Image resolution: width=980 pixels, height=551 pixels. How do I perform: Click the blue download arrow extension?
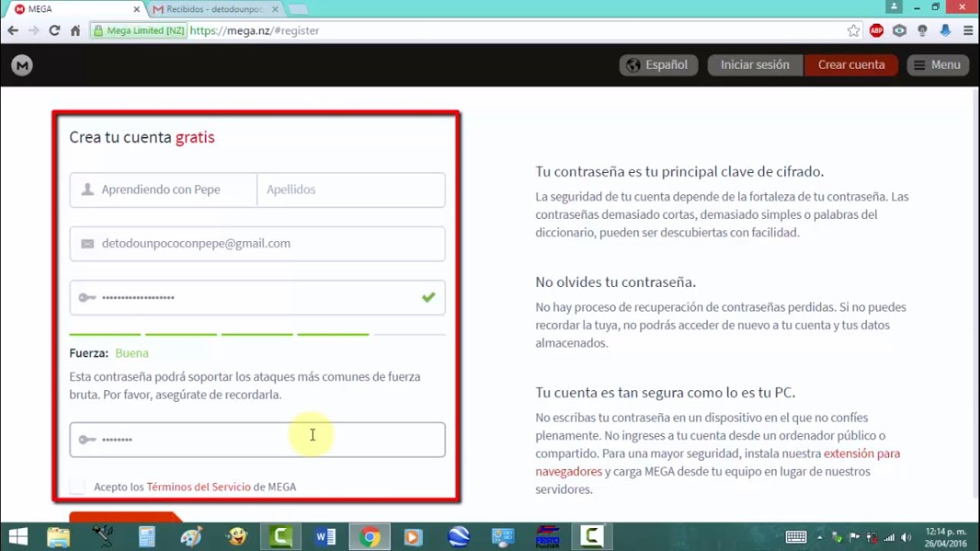945,31
